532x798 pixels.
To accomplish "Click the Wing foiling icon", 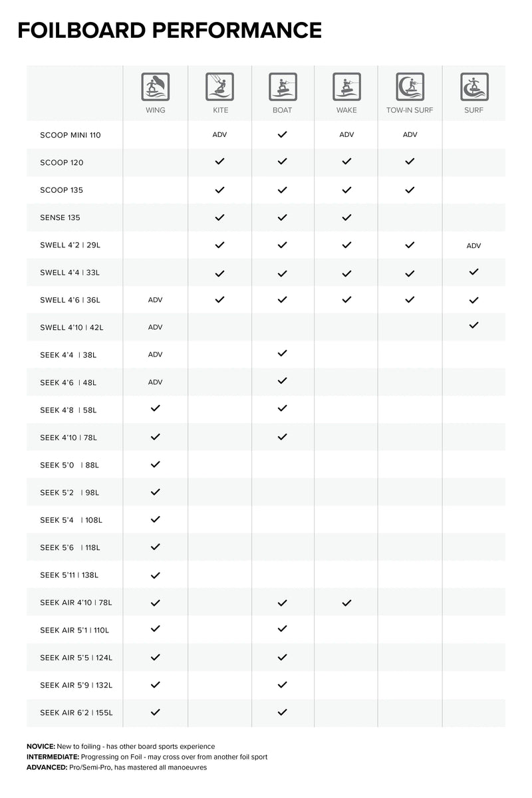I will 155,86.
